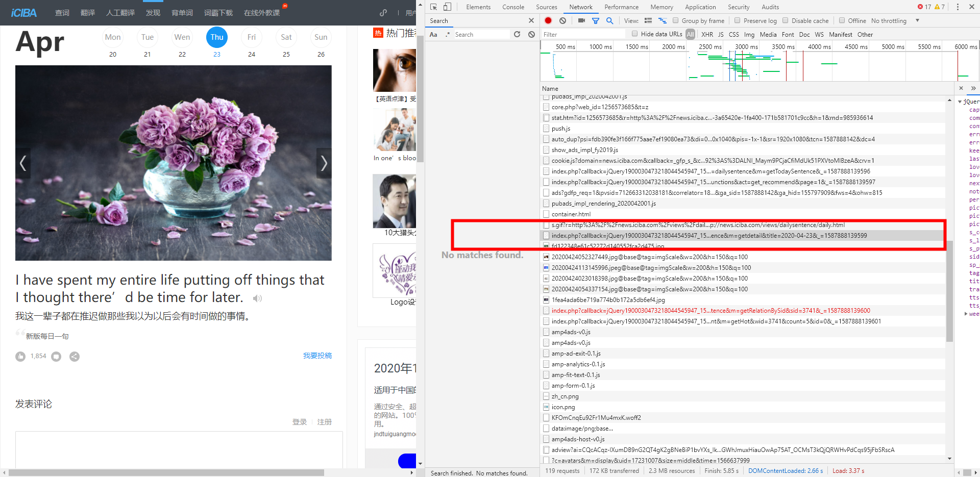Switch to the Console tab
The image size is (980, 477).
tap(513, 7)
